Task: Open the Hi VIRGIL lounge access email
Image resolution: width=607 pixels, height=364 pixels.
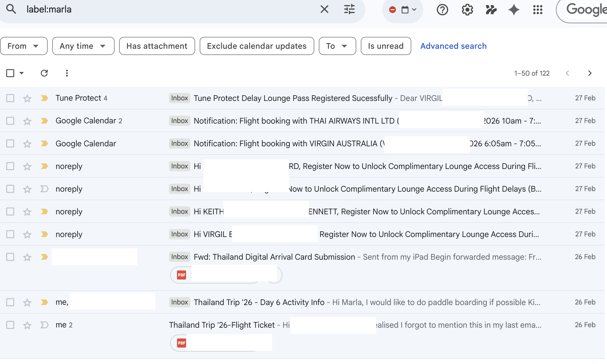Action: click(x=302, y=234)
